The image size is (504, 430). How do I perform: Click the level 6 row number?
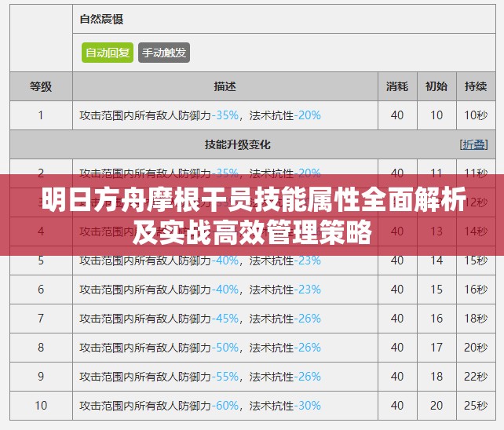coord(41,290)
